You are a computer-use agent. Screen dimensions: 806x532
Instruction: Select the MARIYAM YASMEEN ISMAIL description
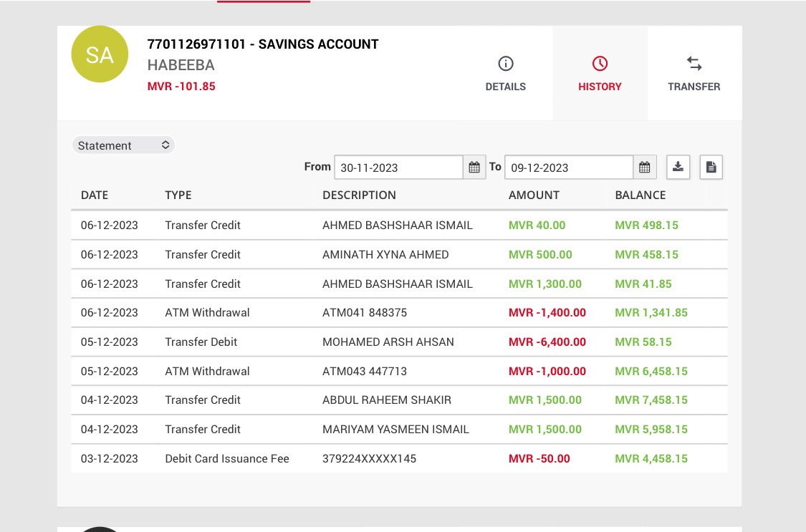[395, 430]
